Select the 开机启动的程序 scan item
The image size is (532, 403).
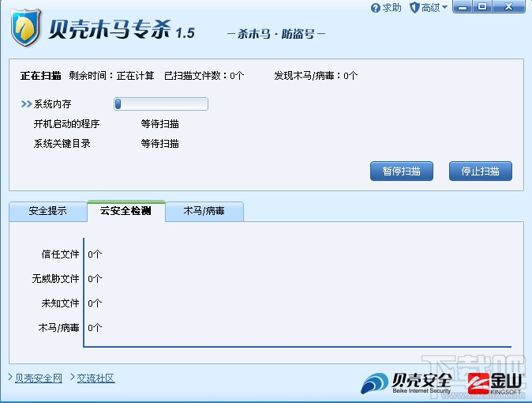66,124
